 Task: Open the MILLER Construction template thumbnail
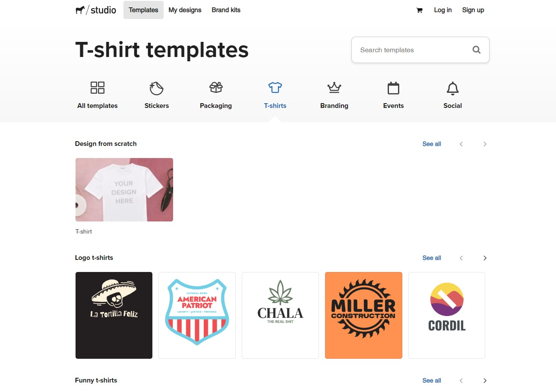click(x=363, y=315)
